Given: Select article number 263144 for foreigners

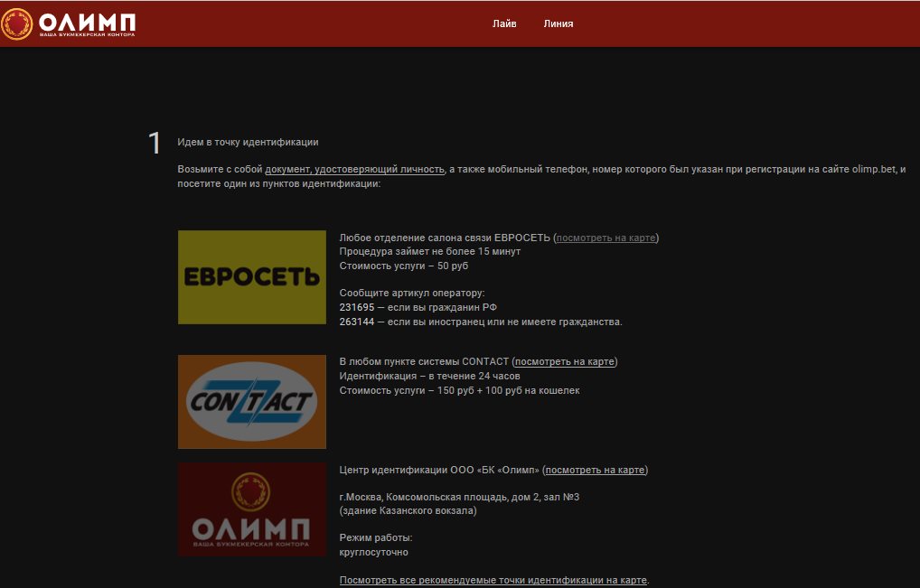Looking at the screenshot, I should click(x=357, y=322).
